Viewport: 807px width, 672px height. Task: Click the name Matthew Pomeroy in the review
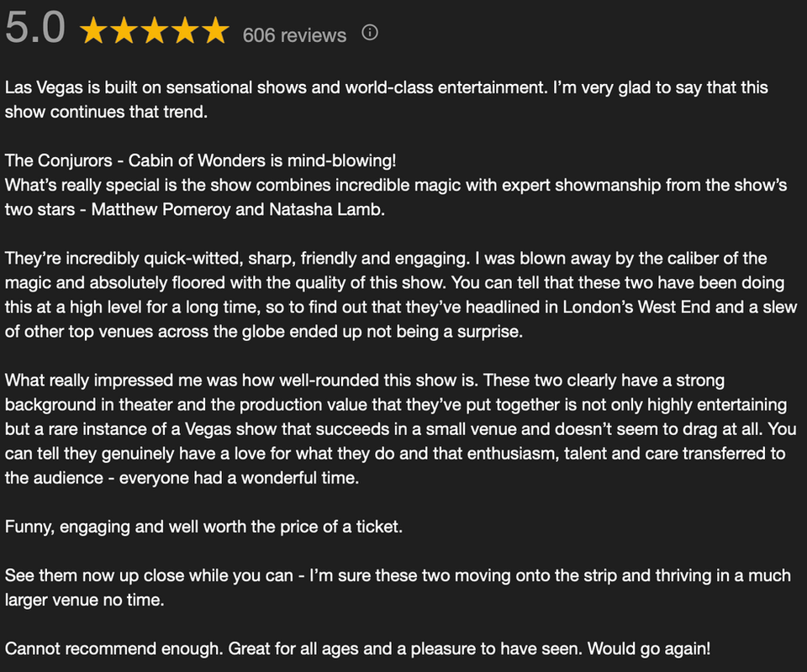coord(157,209)
